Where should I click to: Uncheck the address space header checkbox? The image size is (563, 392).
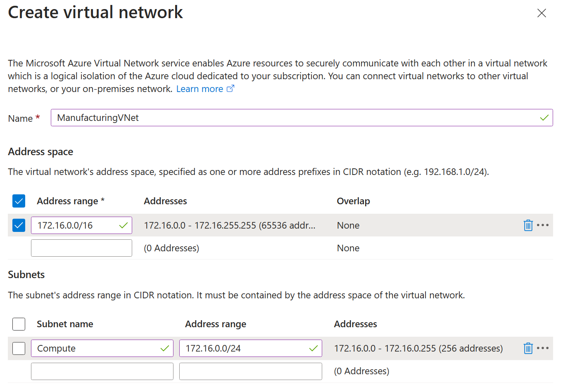tap(19, 201)
